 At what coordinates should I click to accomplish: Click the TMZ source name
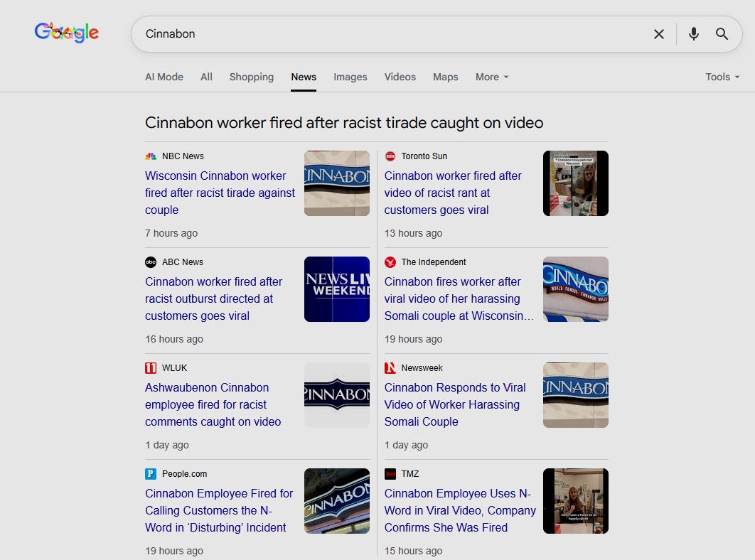[x=409, y=474]
